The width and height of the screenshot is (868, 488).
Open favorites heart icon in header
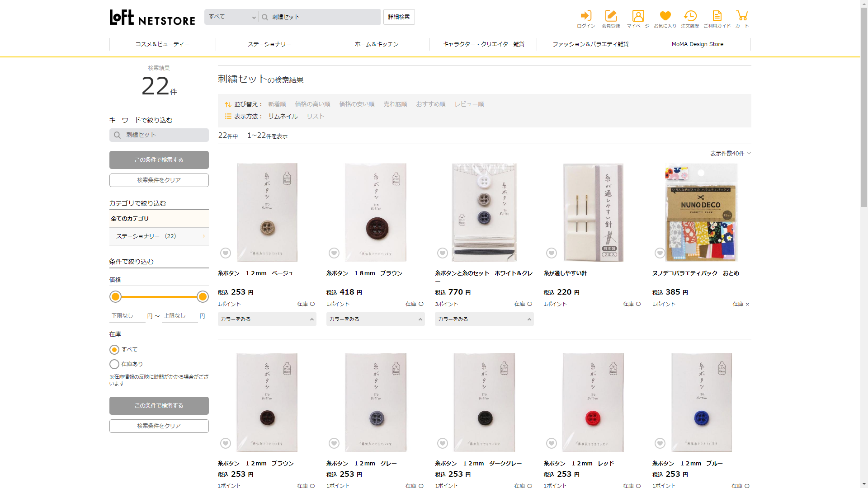click(665, 16)
